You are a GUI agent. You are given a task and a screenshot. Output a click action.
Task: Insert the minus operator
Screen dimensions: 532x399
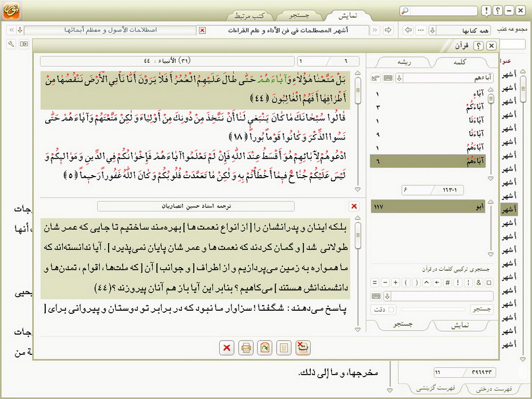385,282
